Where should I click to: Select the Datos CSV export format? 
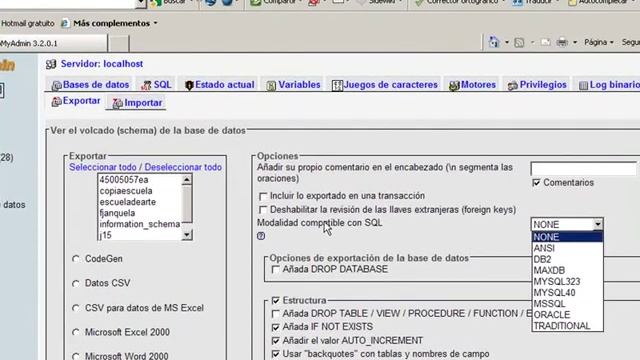click(76, 283)
